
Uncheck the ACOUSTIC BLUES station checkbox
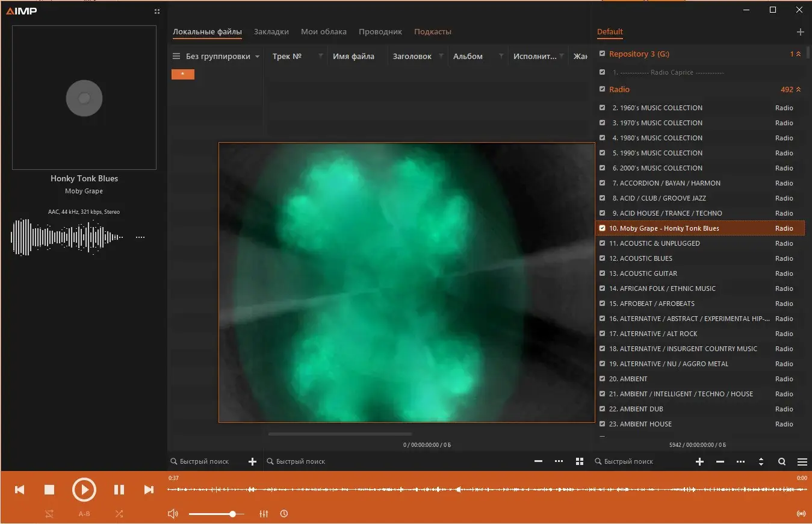(602, 258)
